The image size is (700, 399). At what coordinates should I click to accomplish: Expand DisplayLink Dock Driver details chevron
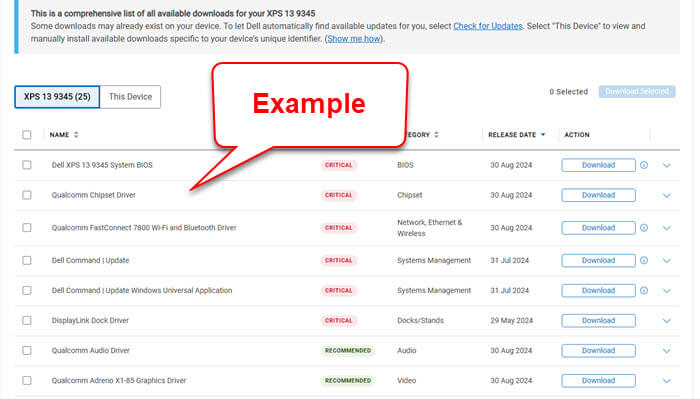coord(667,321)
